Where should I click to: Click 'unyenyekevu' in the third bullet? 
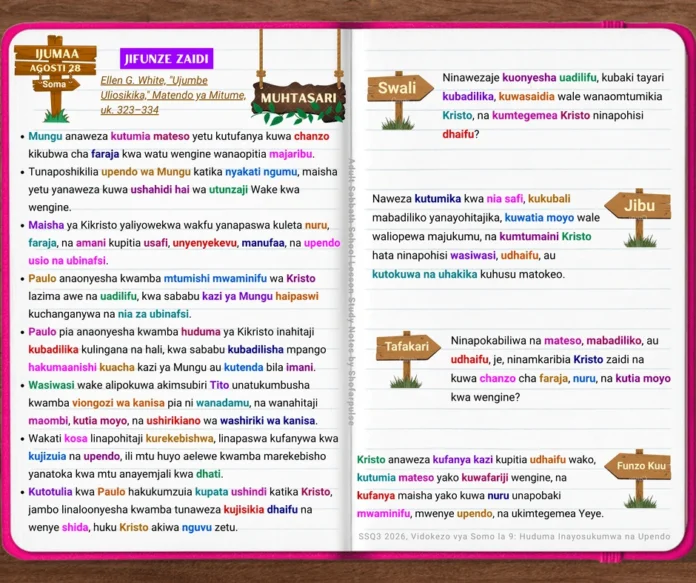point(205,243)
